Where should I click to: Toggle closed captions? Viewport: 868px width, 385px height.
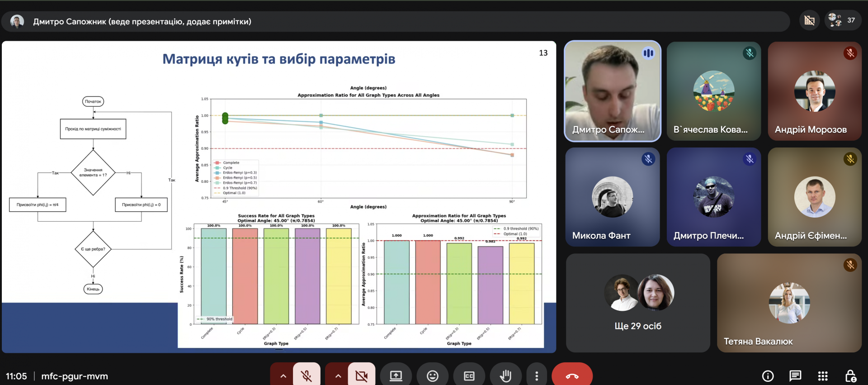469,376
